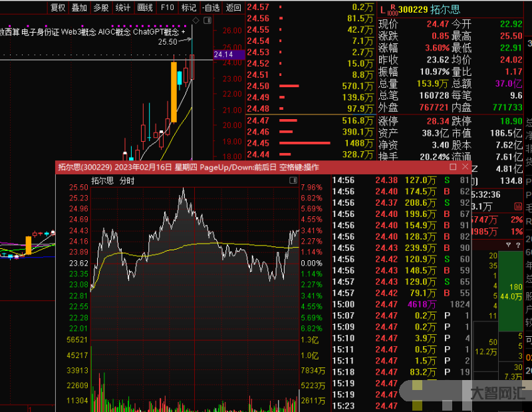This screenshot has height=412, width=532.
Task: Select the 多股 multi-stock view
Action: 100,8
